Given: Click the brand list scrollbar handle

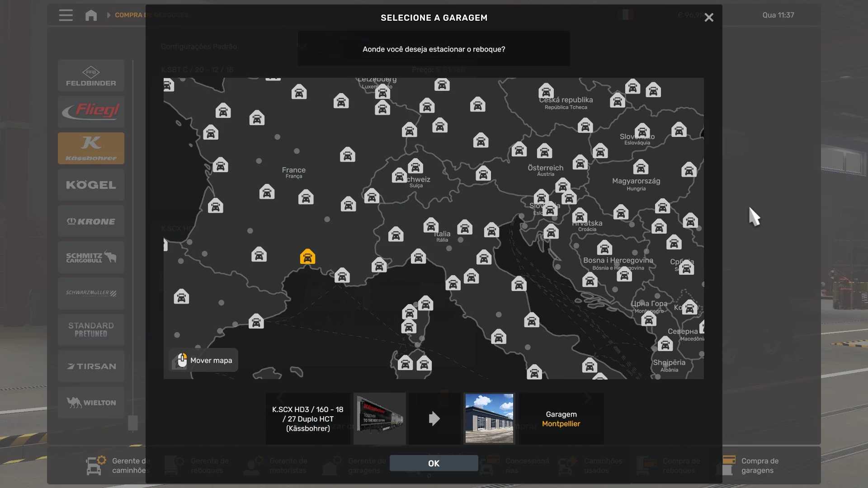Looking at the screenshot, I should [x=133, y=423].
